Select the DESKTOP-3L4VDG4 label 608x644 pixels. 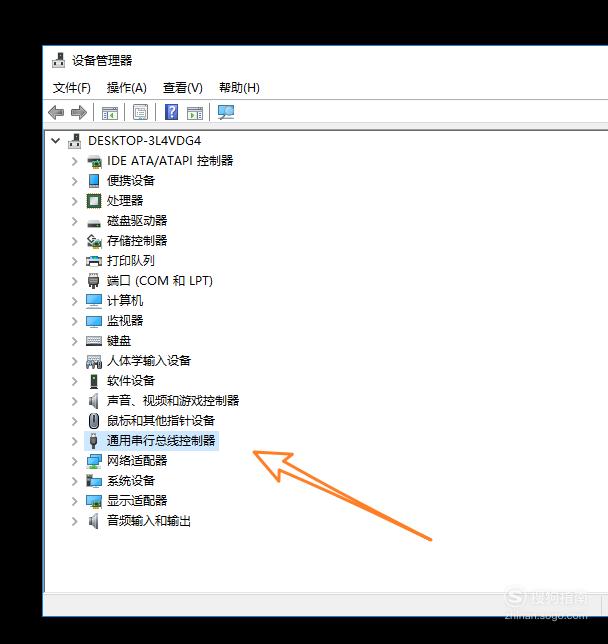[145, 141]
